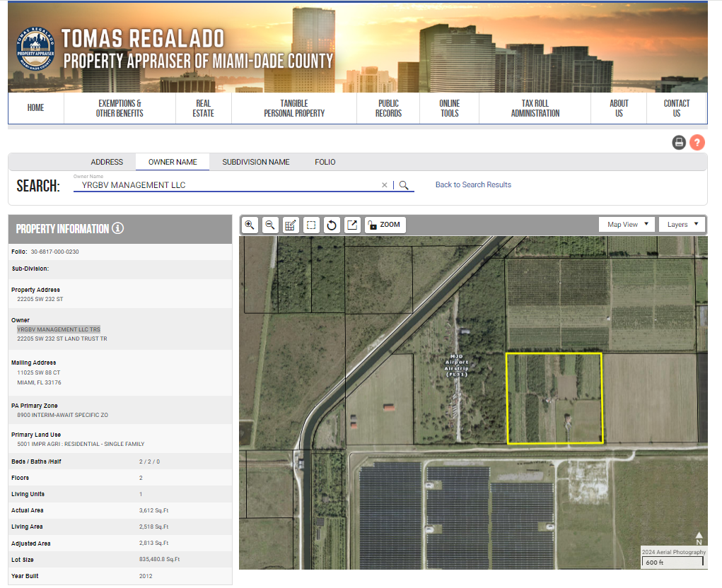The image size is (722, 588).
Task: Open the map measure/edit grid tool
Action: click(x=290, y=225)
